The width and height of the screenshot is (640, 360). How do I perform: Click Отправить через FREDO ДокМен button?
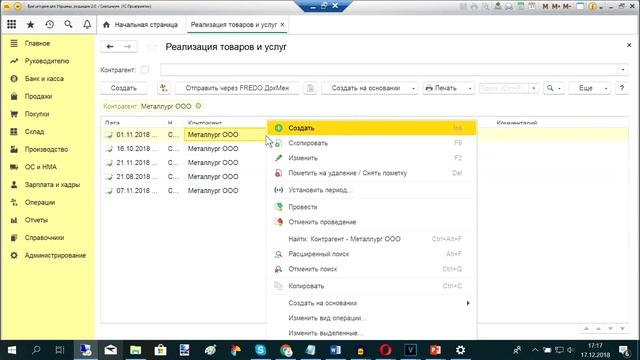tap(237, 88)
